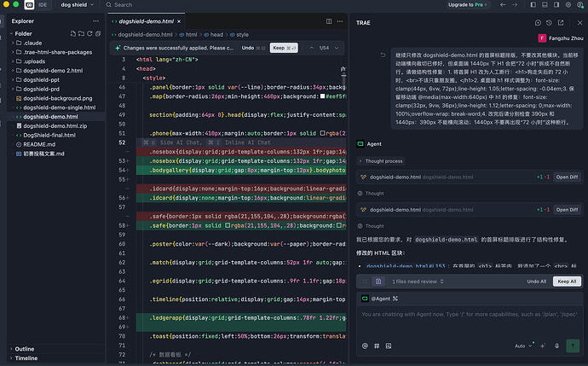
Task: Open Diff for second dogshield-demo.html edit
Action: coord(567,210)
